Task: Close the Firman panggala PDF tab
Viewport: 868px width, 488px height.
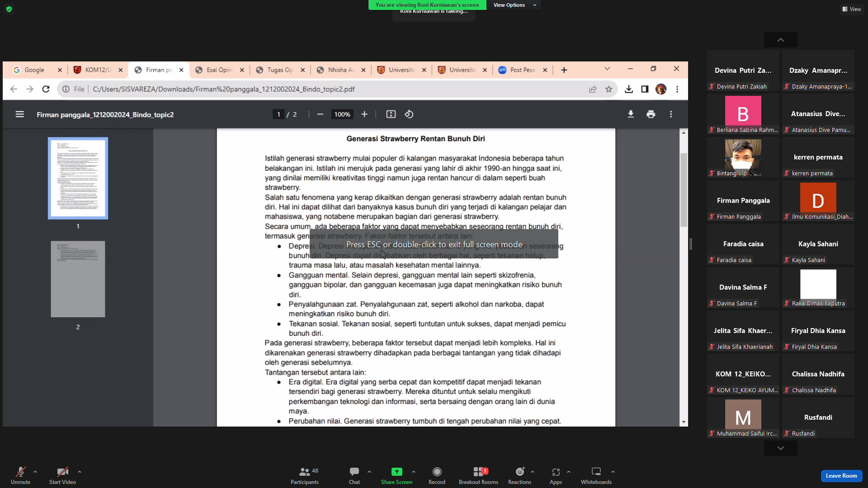Action: pyautogui.click(x=181, y=70)
